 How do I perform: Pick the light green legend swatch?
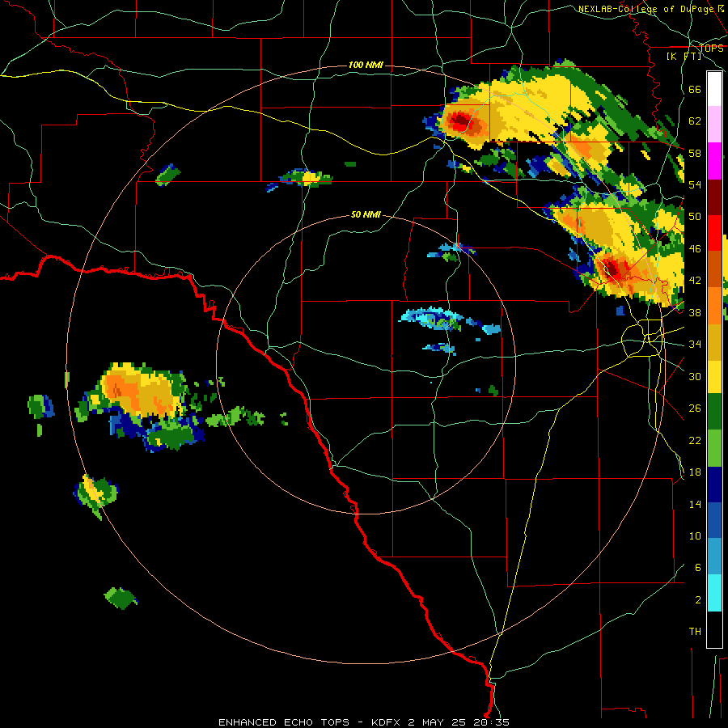pyautogui.click(x=714, y=448)
